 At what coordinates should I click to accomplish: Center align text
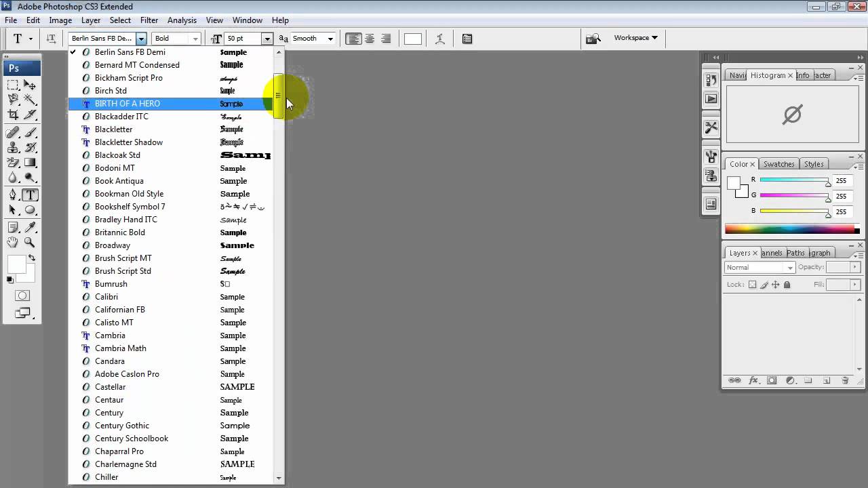point(370,39)
